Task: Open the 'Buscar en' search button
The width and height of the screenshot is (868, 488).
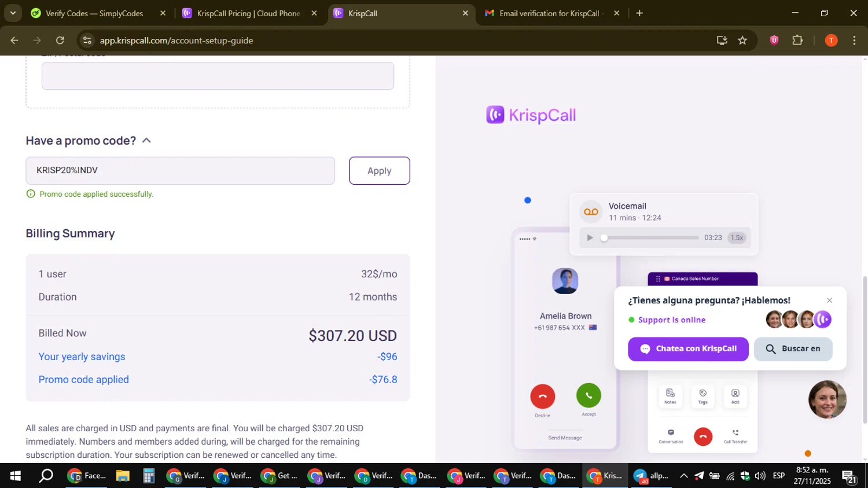Action: [793, 349]
